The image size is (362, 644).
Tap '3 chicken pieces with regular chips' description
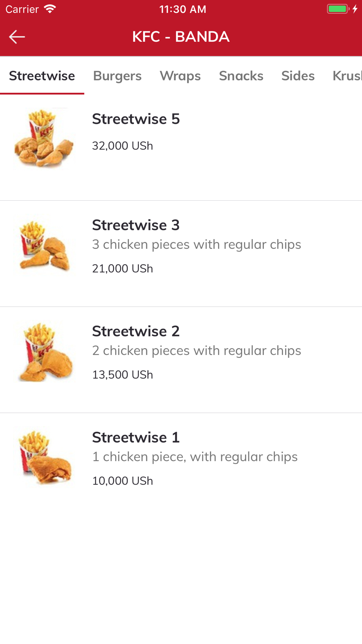pyautogui.click(x=197, y=244)
